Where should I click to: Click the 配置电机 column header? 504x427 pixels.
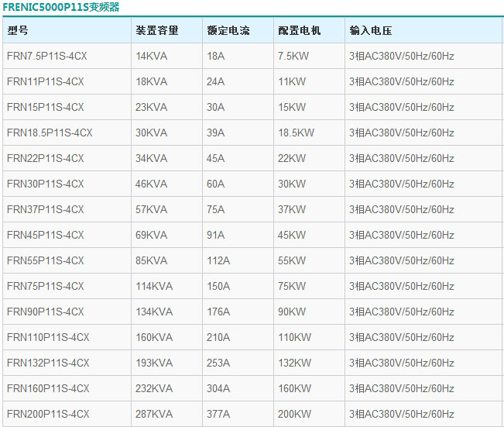click(x=299, y=31)
